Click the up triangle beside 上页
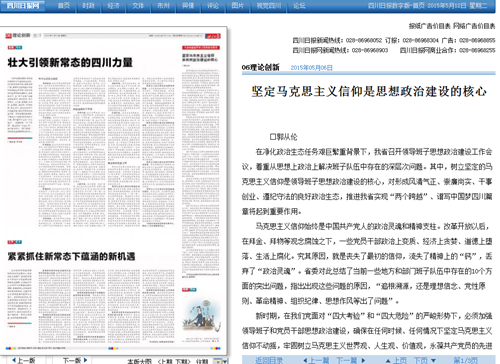The height and width of the screenshot is (364, 500). click(388, 361)
